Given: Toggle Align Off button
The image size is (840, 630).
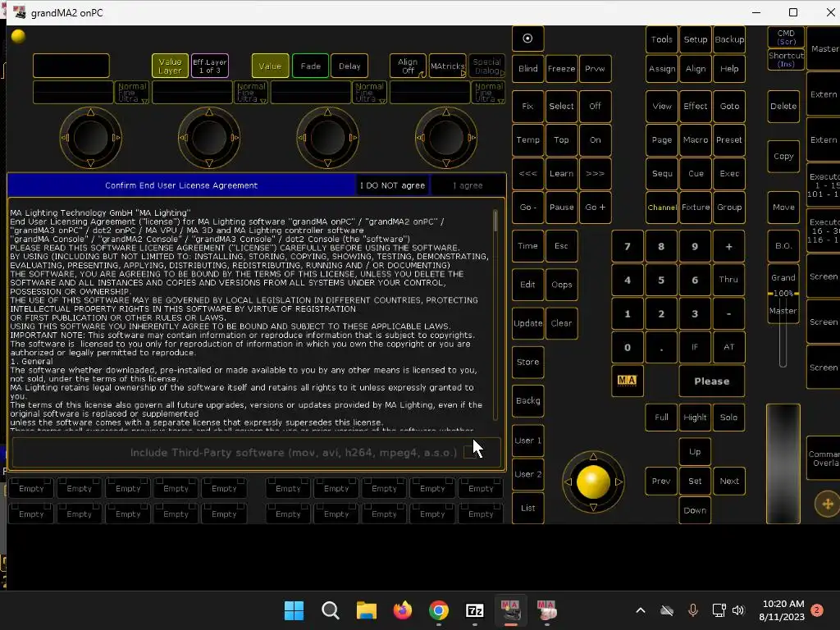Looking at the screenshot, I should point(408,66).
